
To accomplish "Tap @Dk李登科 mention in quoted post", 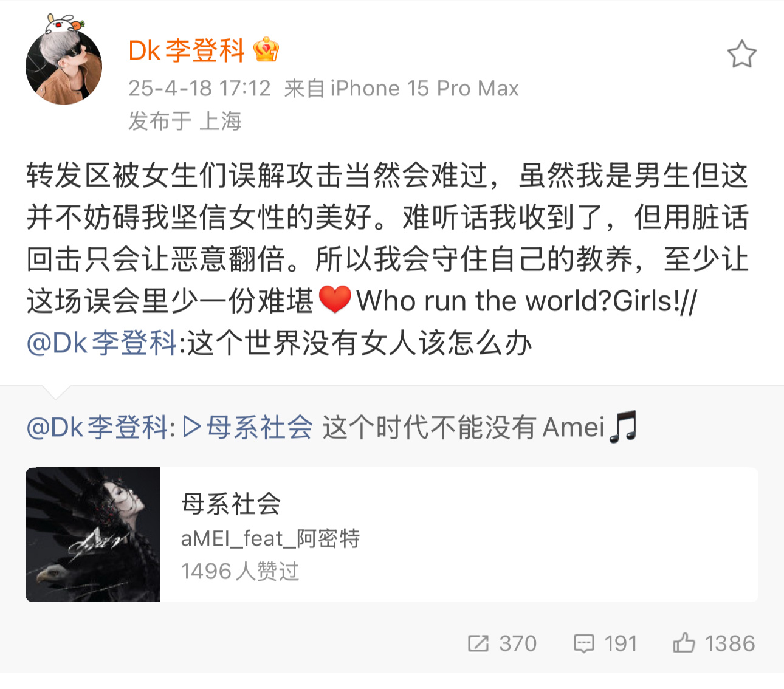I will click(x=98, y=427).
